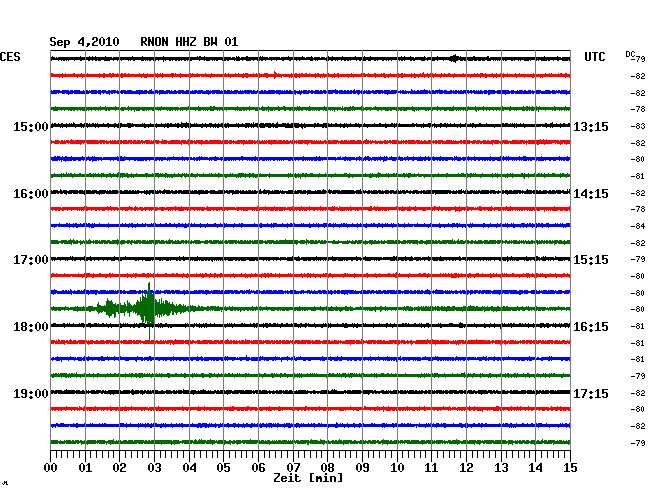Screen dimensions: 650x494
Task: Select the 16:15 UTC time label
Action: click(x=591, y=327)
